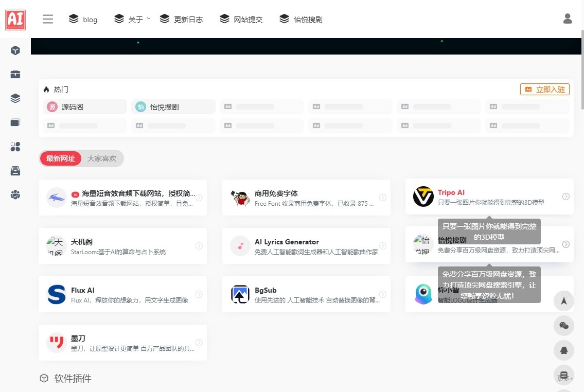The height and width of the screenshot is (392, 584).
Task: Select the paw sidebar icon
Action: (x=15, y=194)
